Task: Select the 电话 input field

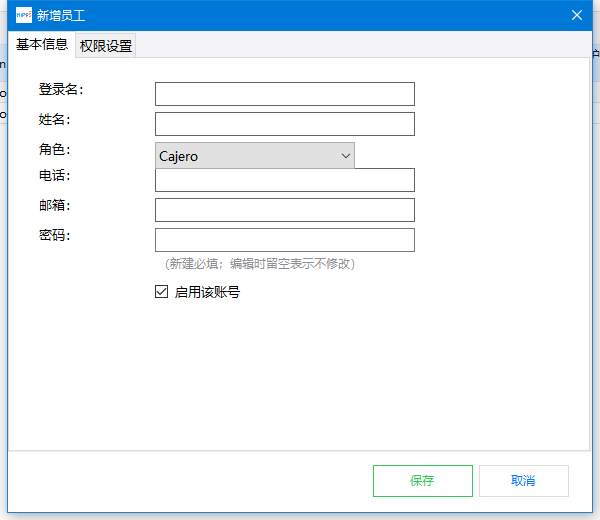Action: [285, 180]
